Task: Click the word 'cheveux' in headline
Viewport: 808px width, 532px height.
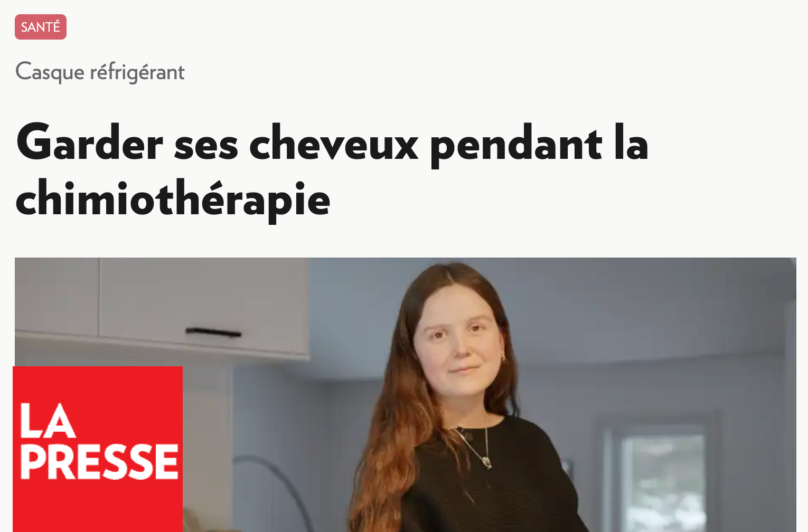Action: pyautogui.click(x=333, y=143)
